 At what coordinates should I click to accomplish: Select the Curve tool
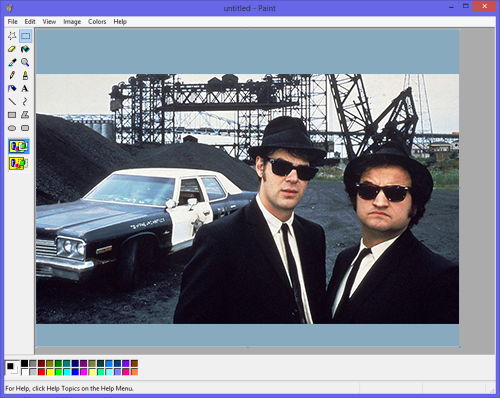(25, 102)
